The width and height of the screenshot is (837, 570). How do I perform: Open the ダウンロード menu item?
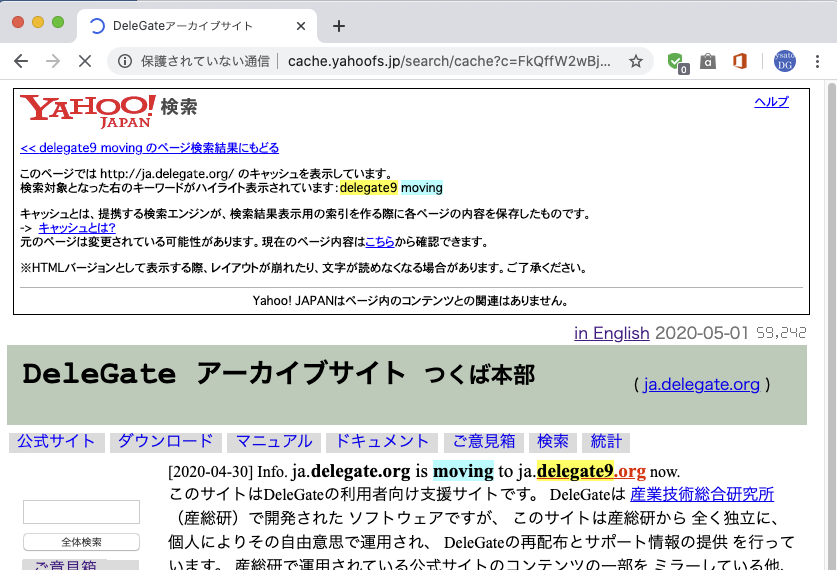tap(165, 441)
